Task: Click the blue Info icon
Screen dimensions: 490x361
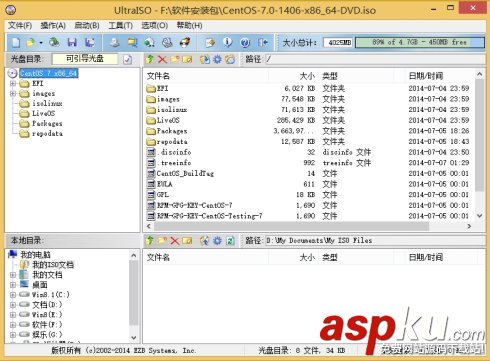Action: (227, 42)
